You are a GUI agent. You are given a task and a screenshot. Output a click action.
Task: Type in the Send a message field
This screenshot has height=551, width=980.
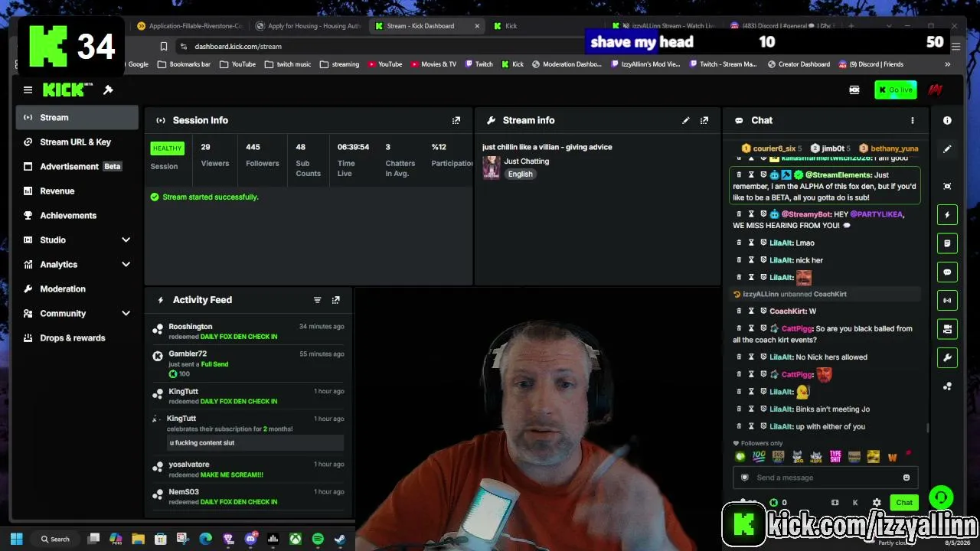point(825,478)
